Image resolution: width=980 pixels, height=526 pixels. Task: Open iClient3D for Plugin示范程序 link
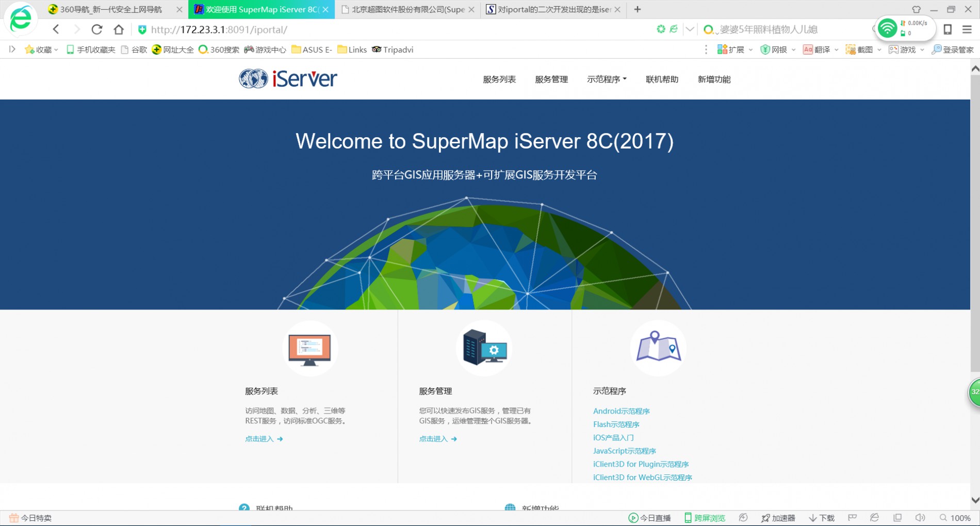click(641, 464)
